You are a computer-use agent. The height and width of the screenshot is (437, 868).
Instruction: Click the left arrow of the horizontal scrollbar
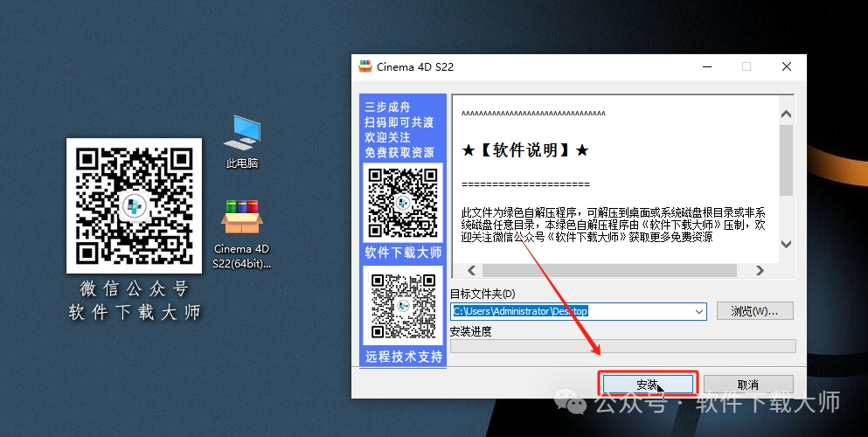pos(470,270)
